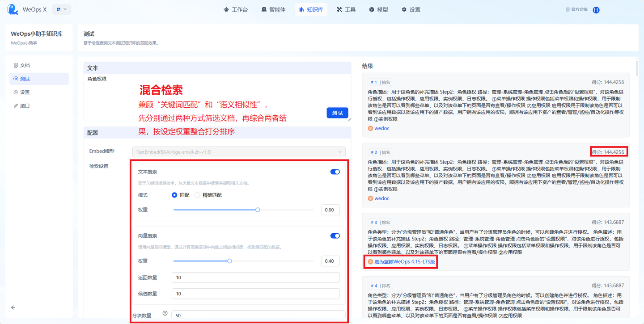Viewport: 644px width, 324px height.
Task: Click the back arrow at sidebar bottom
Action: [13, 307]
